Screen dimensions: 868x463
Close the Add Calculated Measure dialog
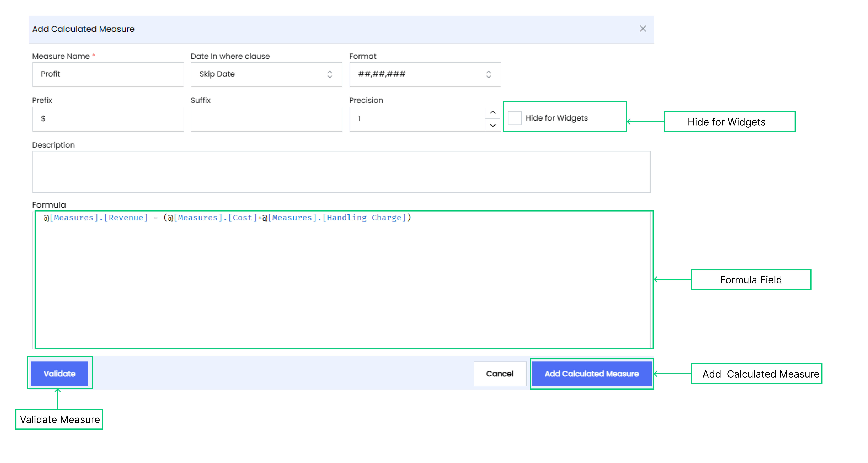point(643,29)
